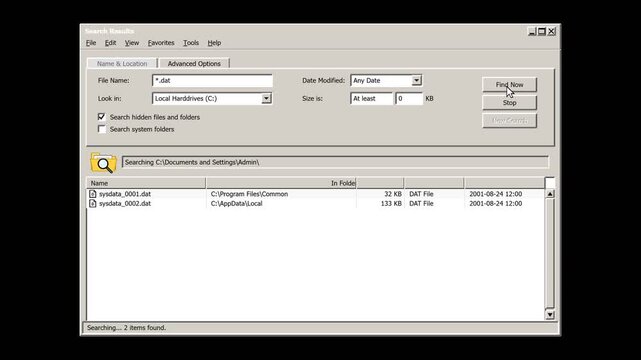The image size is (641, 360).
Task: Click the In Folder column header
Action: [x=281, y=183]
